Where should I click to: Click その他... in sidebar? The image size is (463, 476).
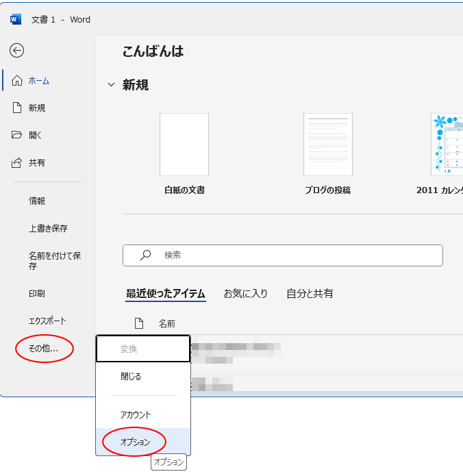[43, 349]
